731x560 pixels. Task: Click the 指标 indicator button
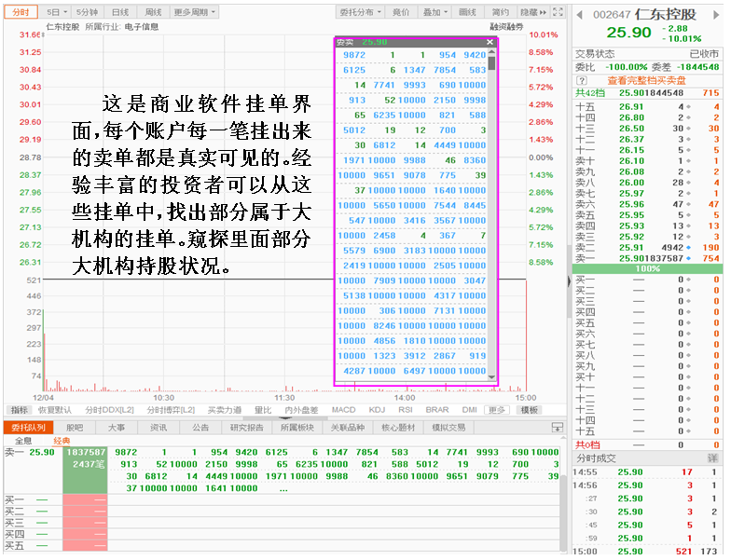[x=19, y=410]
